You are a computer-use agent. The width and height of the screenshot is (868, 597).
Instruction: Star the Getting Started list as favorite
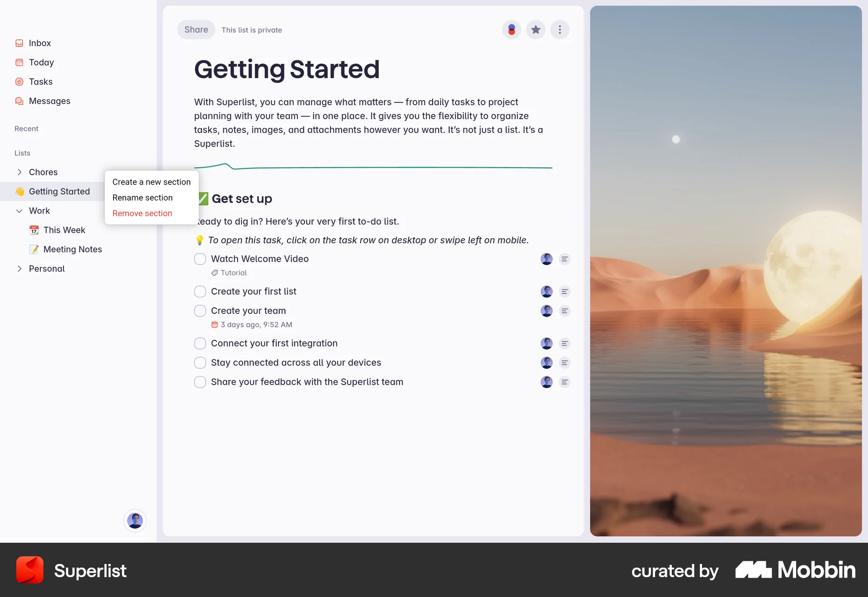pos(535,29)
